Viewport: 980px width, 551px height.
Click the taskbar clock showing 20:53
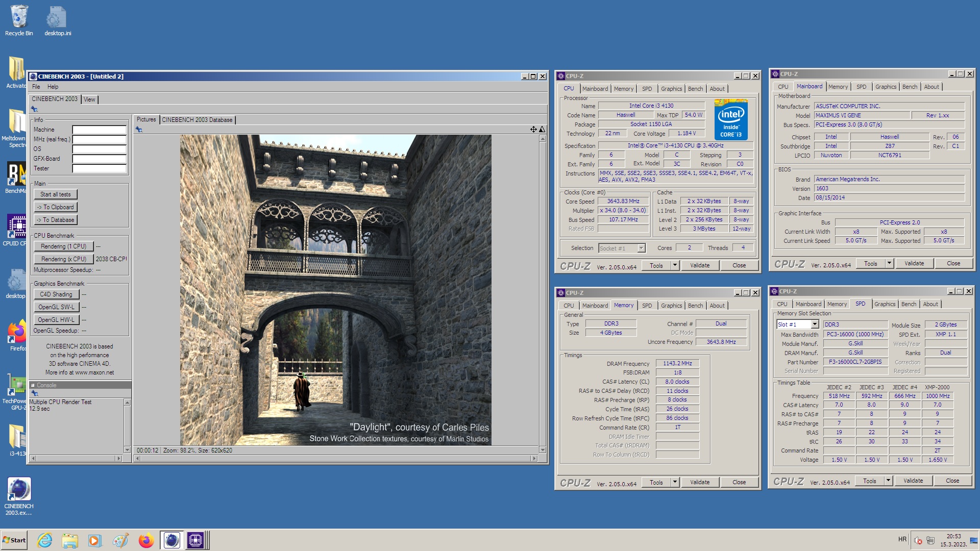pyautogui.click(x=953, y=540)
